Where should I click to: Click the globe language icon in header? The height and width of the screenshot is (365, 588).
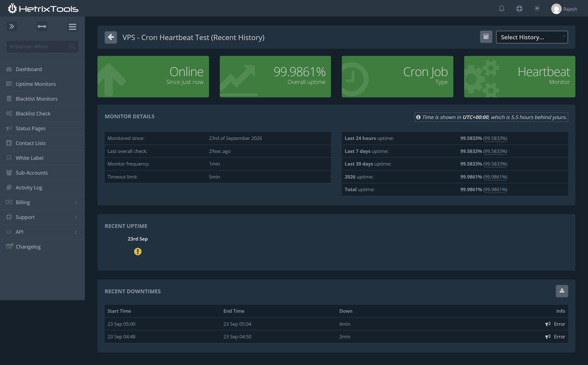pos(519,9)
